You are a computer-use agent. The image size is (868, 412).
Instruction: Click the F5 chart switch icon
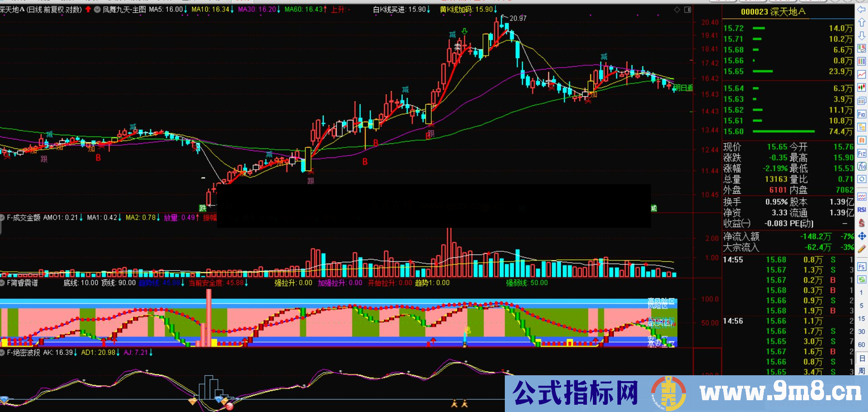tap(861, 266)
